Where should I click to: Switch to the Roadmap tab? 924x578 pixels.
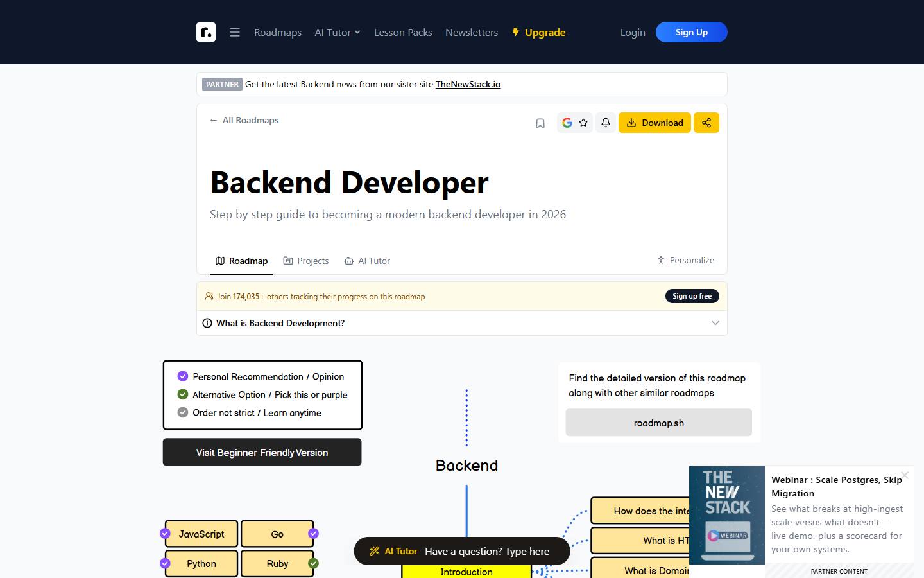pyautogui.click(x=241, y=261)
